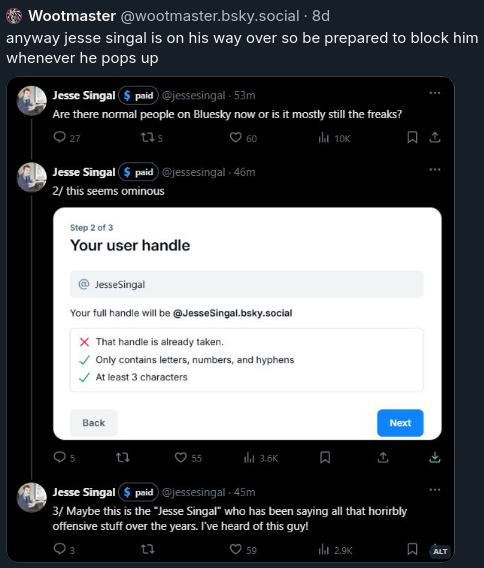
Task: Like the 'this seems ominous' tweet with 55 likes
Action: point(180,458)
